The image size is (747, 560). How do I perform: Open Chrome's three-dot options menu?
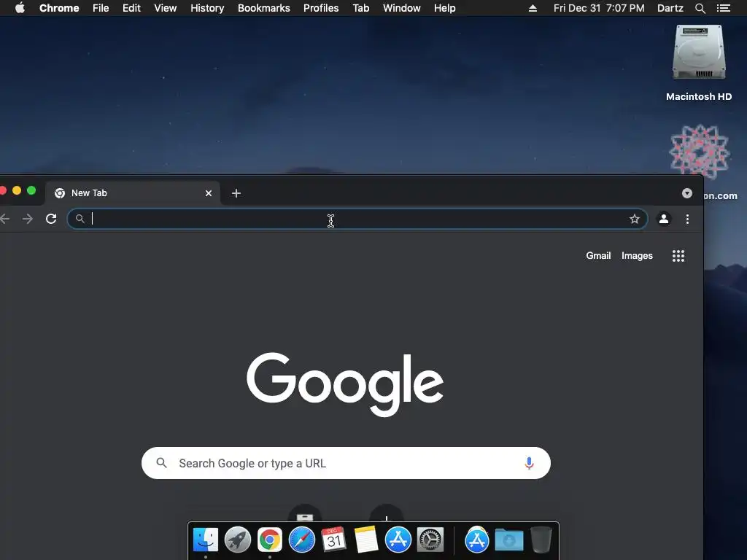pyautogui.click(x=687, y=219)
